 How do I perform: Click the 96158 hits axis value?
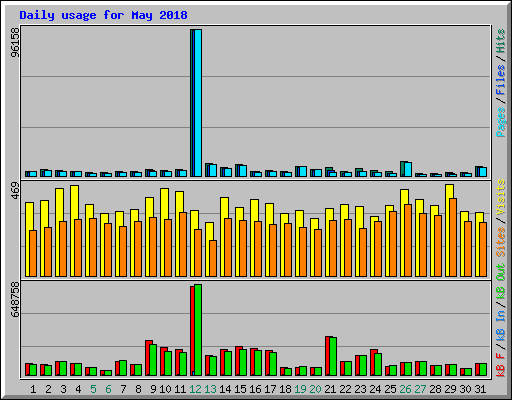pos(15,42)
